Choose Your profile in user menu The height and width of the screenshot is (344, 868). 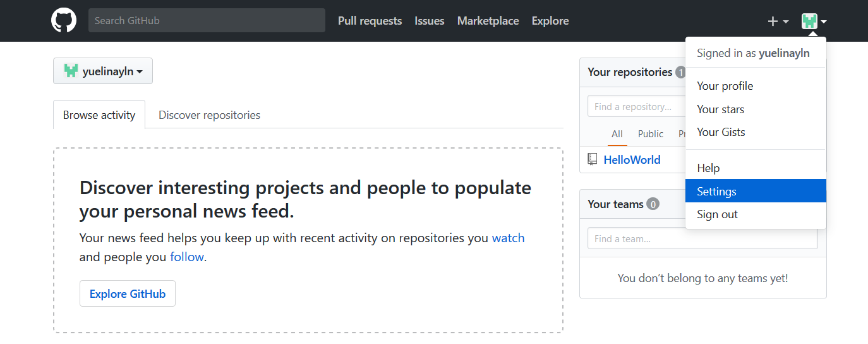[x=756, y=86]
